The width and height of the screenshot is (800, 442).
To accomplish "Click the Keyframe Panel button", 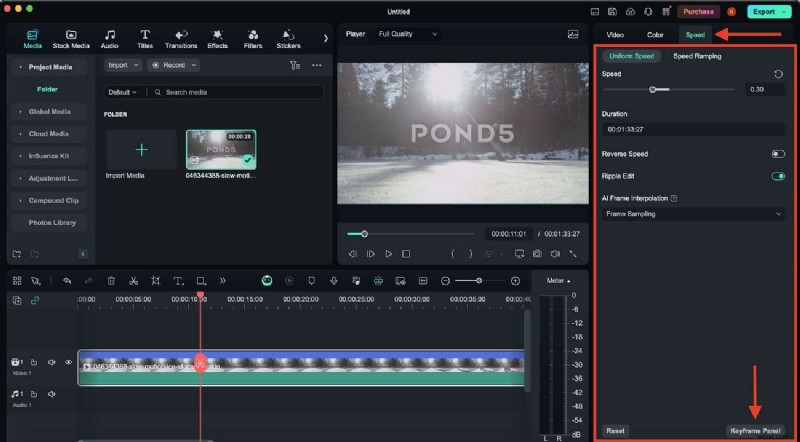I will pyautogui.click(x=755, y=430).
